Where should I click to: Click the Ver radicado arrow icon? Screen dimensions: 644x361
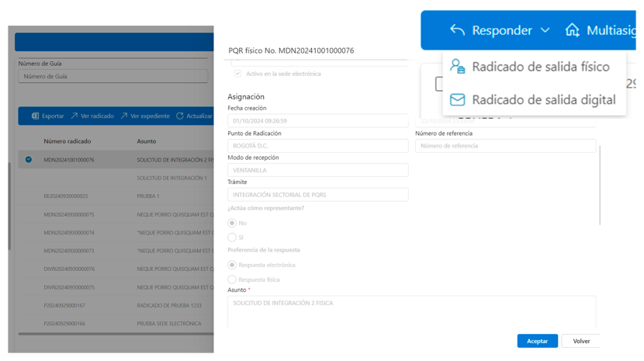click(x=74, y=116)
